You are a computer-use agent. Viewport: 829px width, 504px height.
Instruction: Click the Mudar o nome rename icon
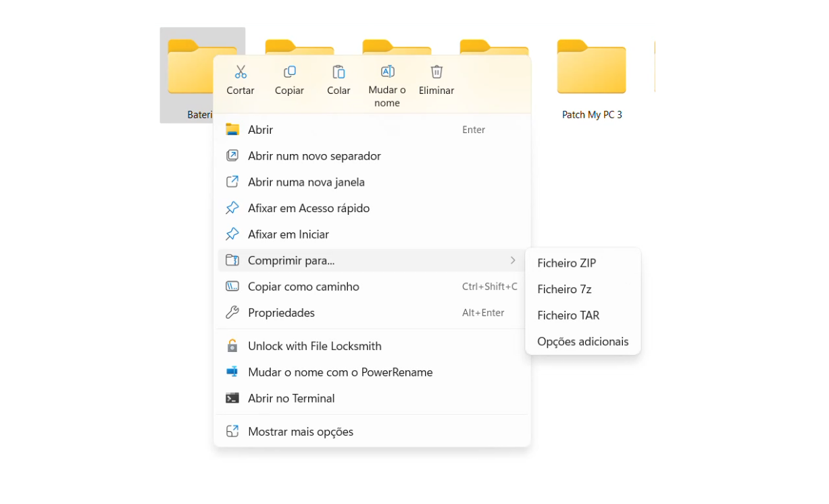[x=387, y=72]
